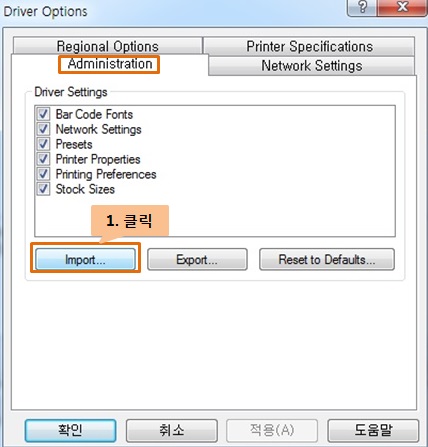This screenshot has width=428, height=447.
Task: Select the Administration tab
Action: 110,64
